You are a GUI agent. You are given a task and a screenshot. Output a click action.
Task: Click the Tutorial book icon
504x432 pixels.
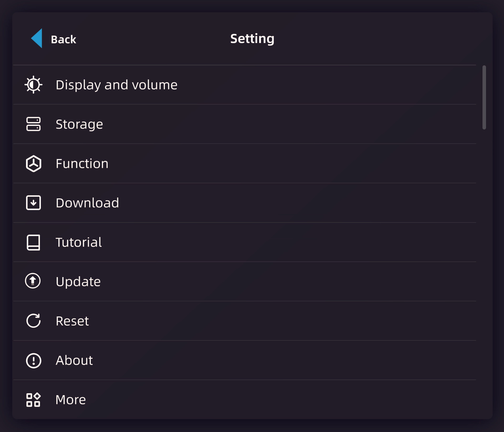coord(33,242)
